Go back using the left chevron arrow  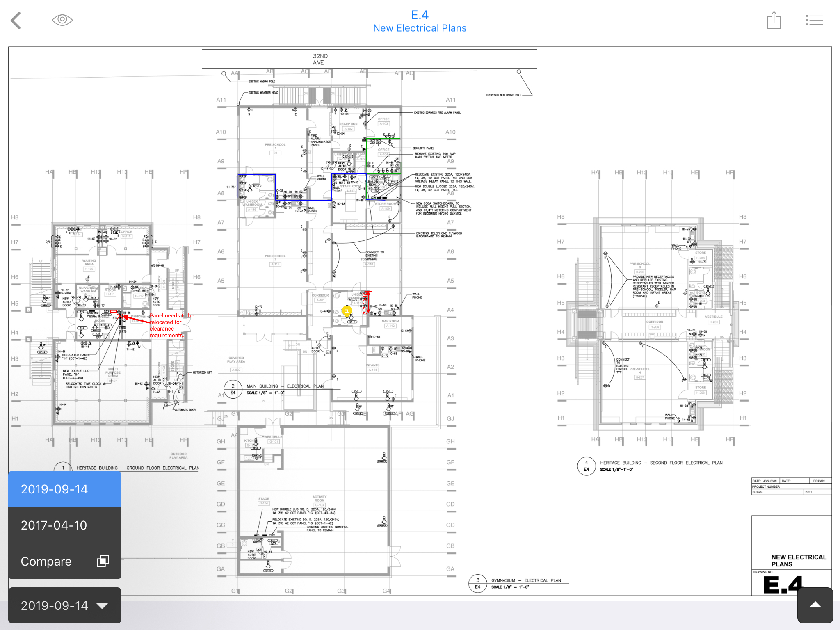(x=16, y=21)
